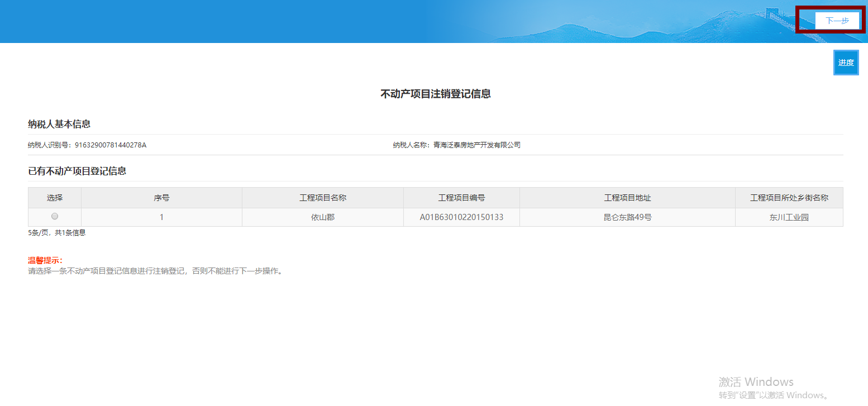Click the 不动产项目注销登记信息 page title
Screen dimensions: 868x406
coord(436,94)
